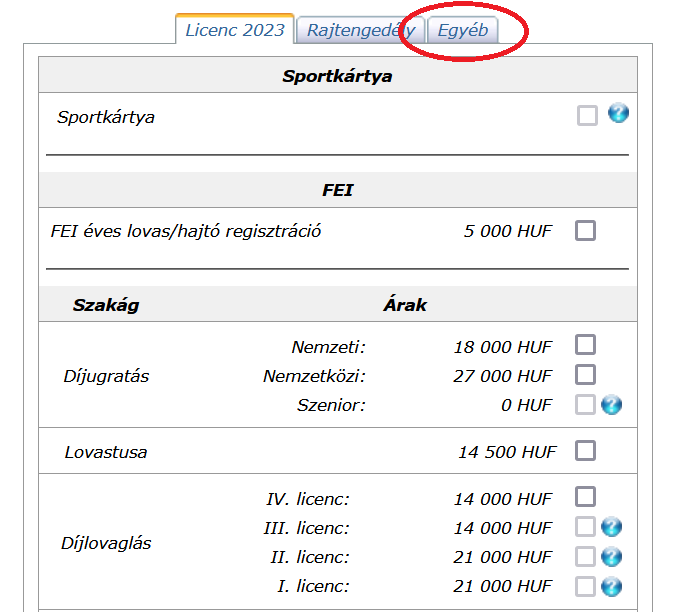Tick the IV. licenc checkbox
The width and height of the screenshot is (677, 612).
(x=586, y=497)
